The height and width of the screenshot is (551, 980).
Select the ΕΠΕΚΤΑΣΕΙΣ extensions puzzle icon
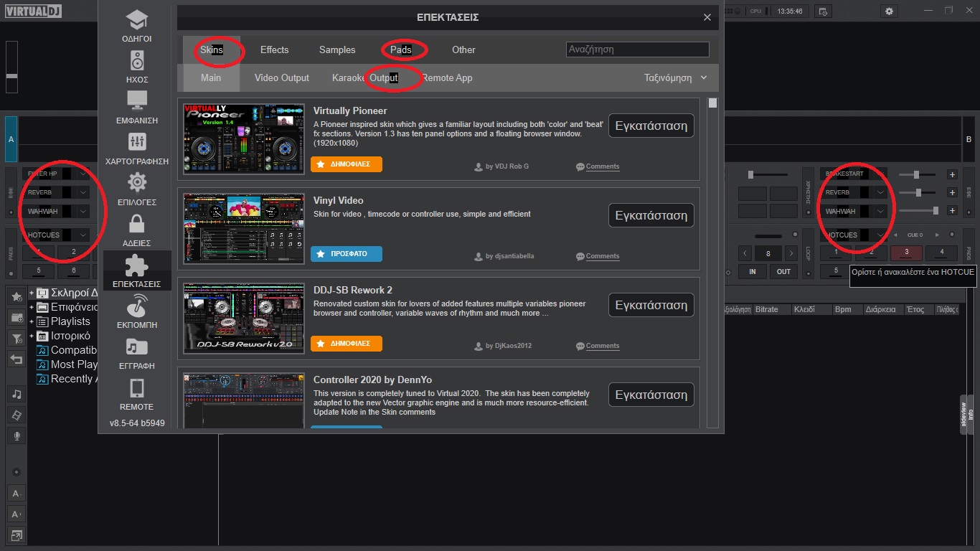coord(137,270)
